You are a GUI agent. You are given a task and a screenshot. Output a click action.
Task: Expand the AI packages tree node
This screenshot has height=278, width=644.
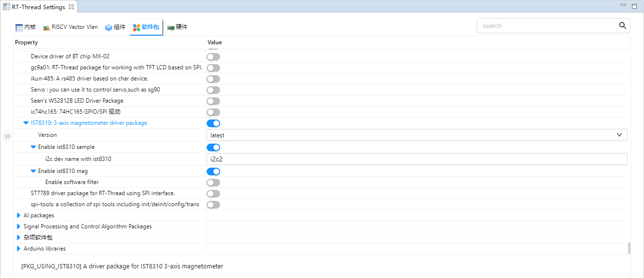[19, 215]
